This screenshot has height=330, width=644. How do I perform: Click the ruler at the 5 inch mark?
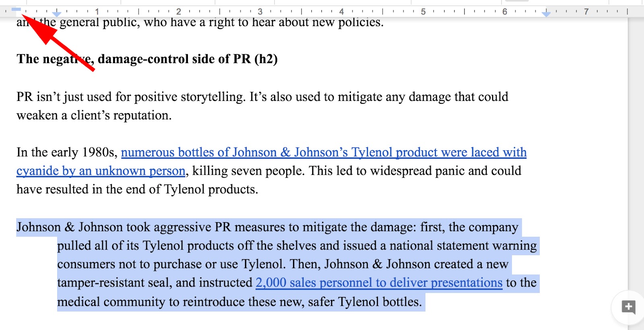[423, 12]
